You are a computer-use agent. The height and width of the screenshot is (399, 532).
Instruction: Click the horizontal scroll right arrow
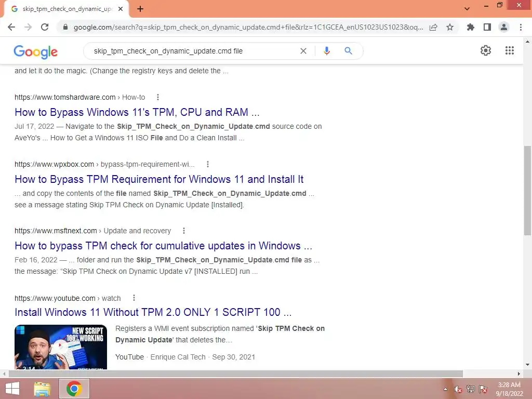[x=519, y=374]
